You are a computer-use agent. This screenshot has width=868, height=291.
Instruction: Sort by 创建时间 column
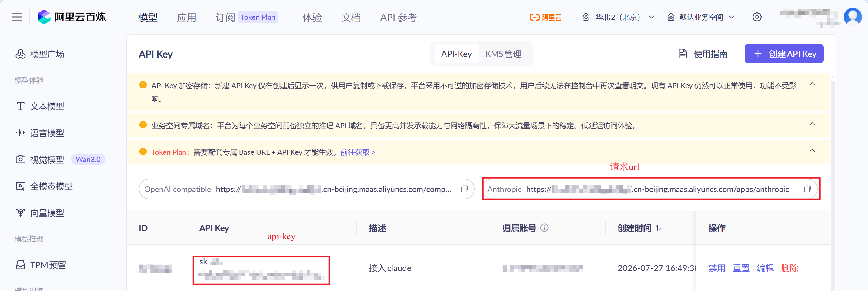click(x=658, y=228)
